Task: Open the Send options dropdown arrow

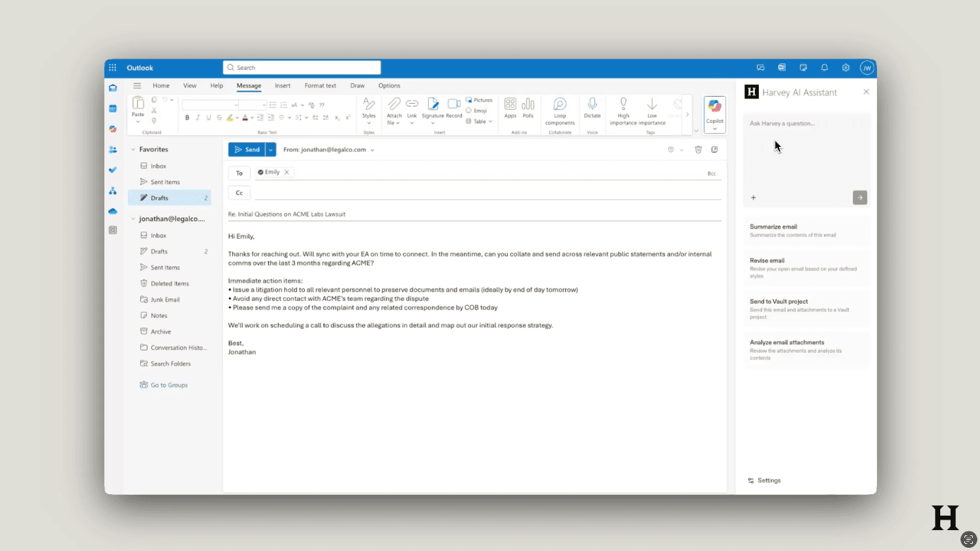Action: click(x=270, y=150)
